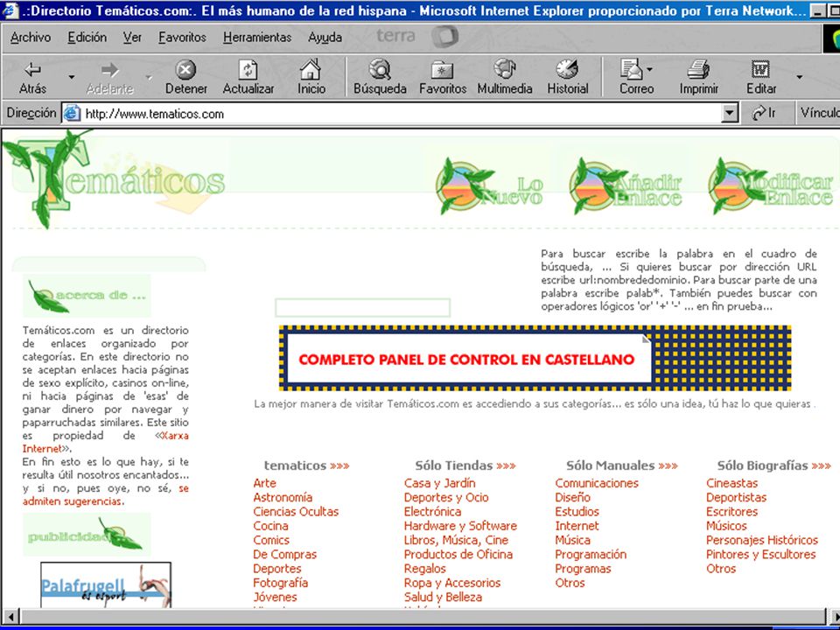Open the Programación manuals link
Viewport: 840px width, 630px height.
591,555
